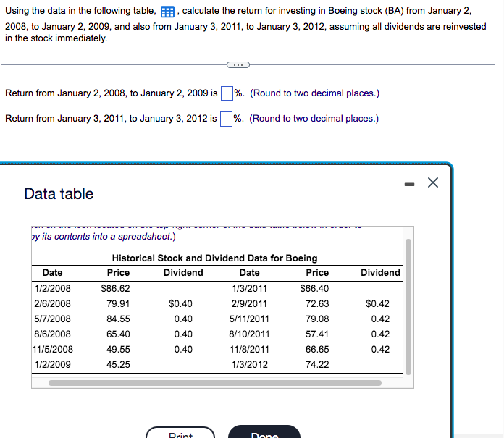Screen dimensions: 504x438
Task: Select the 5/11/2011 date cell
Action: click(x=249, y=319)
